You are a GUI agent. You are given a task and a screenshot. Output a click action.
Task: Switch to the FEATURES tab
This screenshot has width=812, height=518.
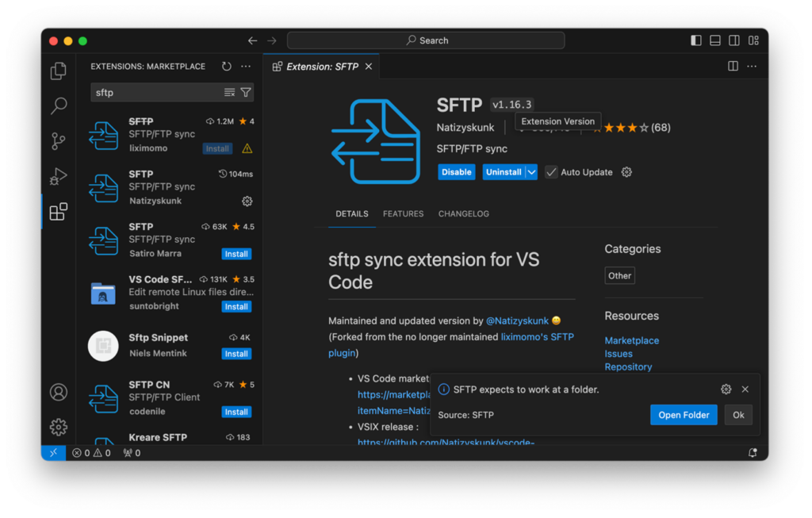pos(404,214)
